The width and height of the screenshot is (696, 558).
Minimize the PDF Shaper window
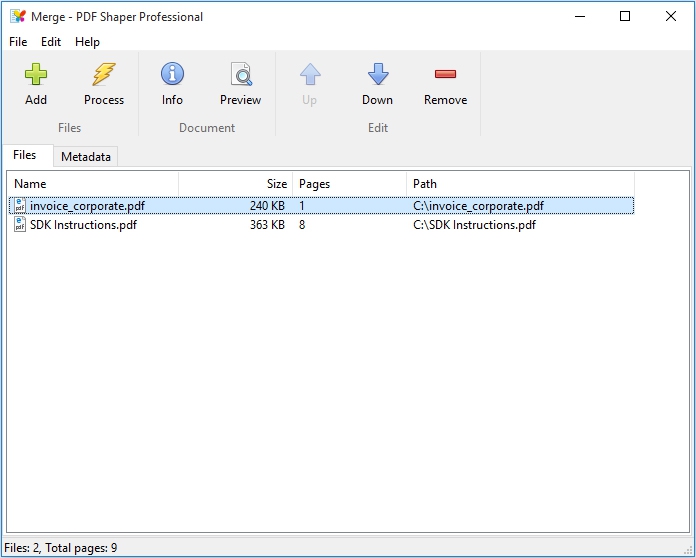click(580, 16)
